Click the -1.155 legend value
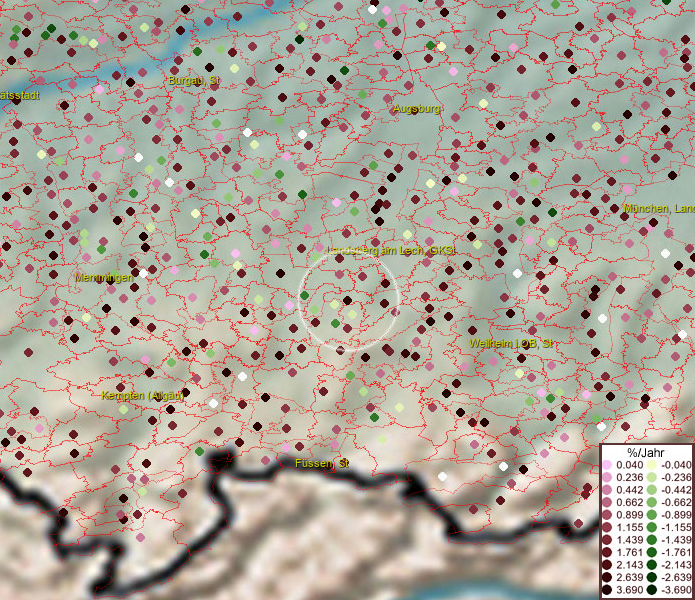This screenshot has width=695, height=600. point(676,527)
